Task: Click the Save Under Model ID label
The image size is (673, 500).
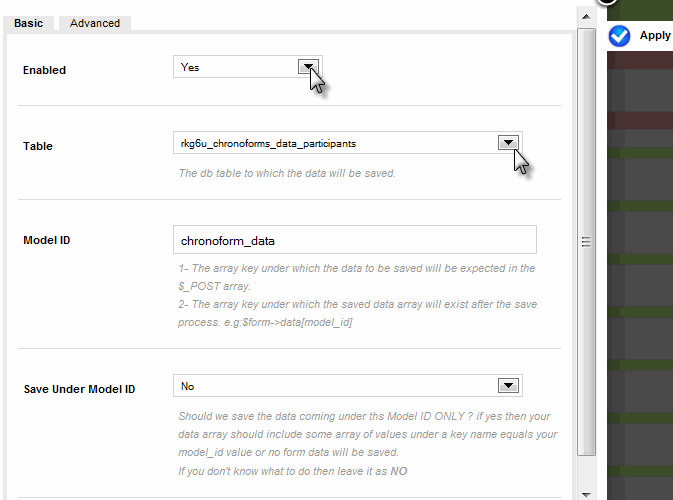Action: point(79,389)
